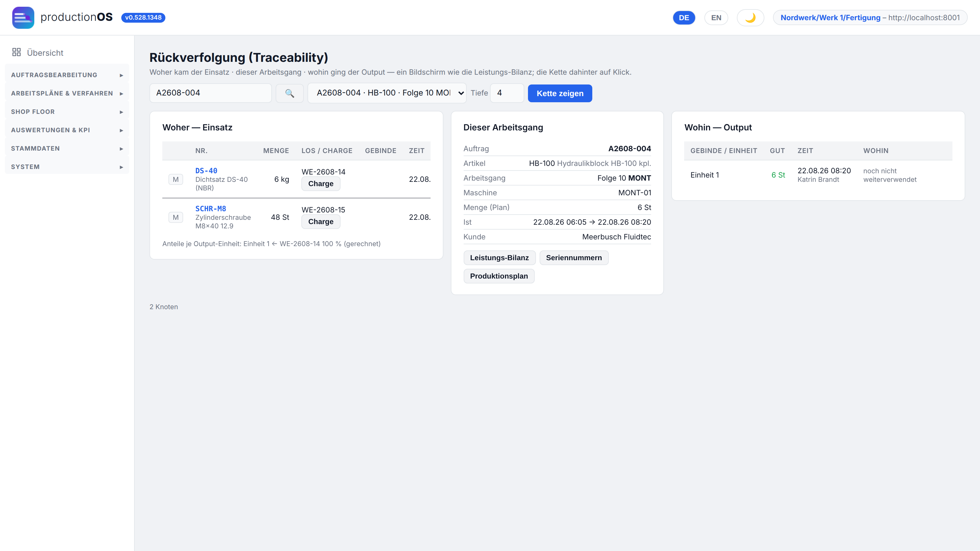Click the Leistungs-Bilanz button
Viewport: 980px width, 551px height.
coord(499,258)
